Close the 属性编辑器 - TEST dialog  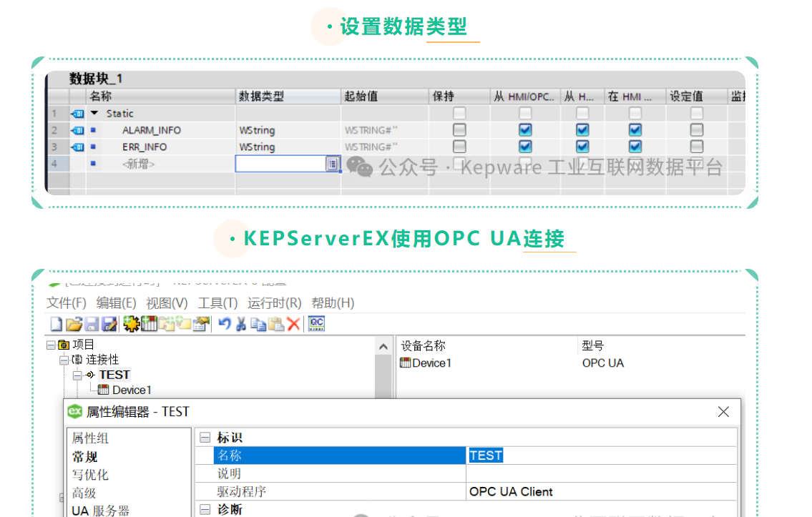click(x=723, y=412)
